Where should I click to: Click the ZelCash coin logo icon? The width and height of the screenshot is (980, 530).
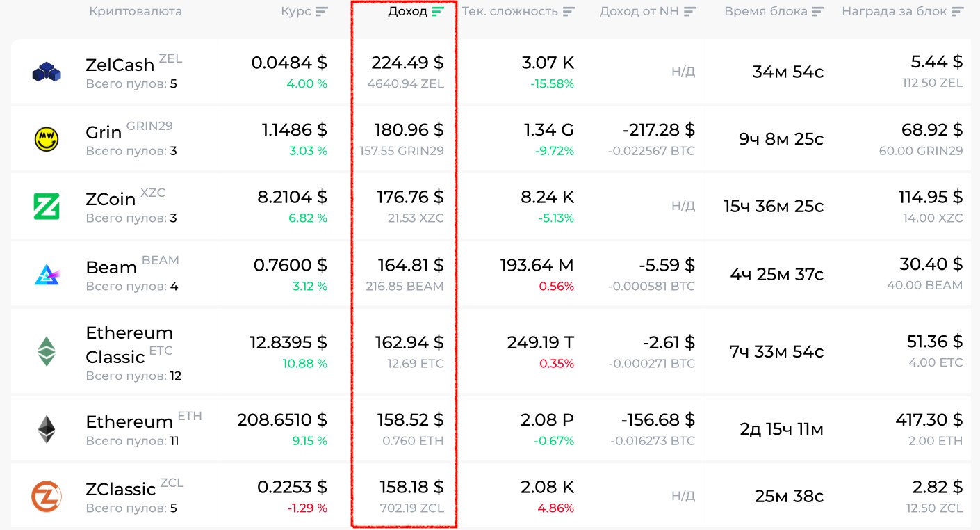(47, 72)
